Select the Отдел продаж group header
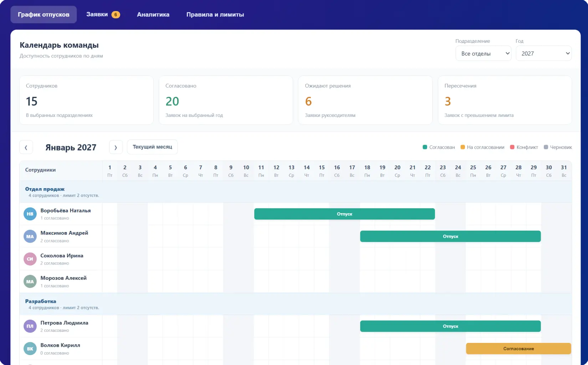The width and height of the screenshot is (588, 365). (x=296, y=192)
